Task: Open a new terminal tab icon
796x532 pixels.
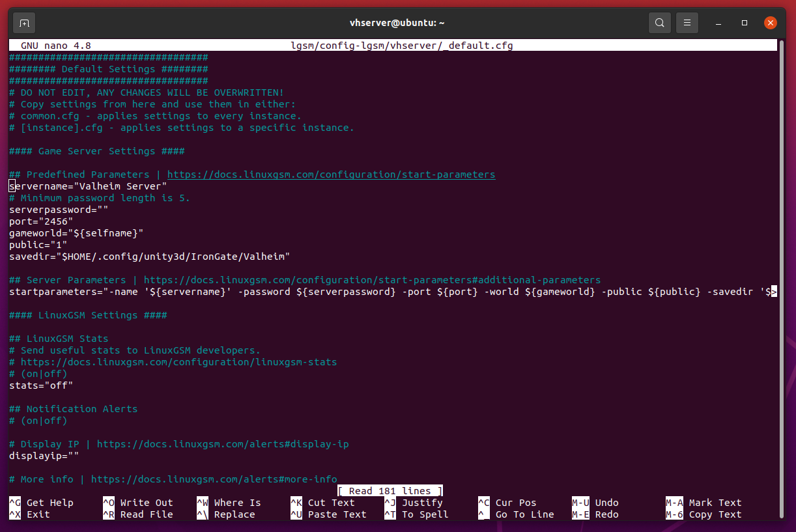Action: [24, 23]
